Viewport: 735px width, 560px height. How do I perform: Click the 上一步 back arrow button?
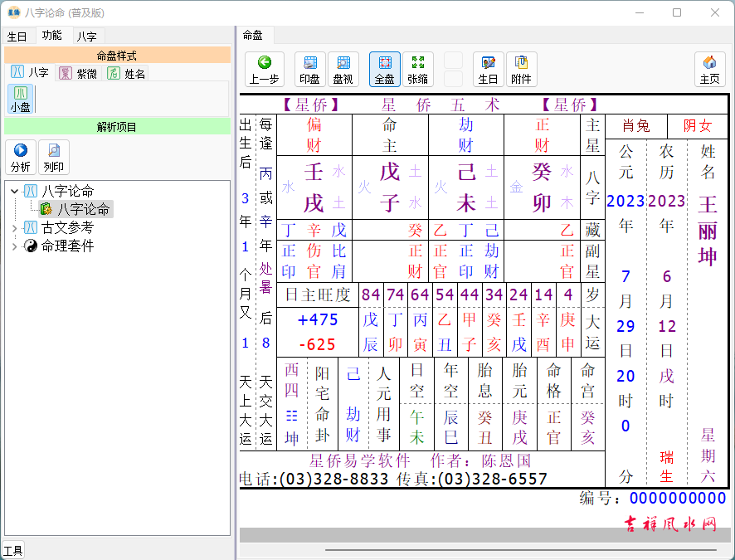coord(265,70)
